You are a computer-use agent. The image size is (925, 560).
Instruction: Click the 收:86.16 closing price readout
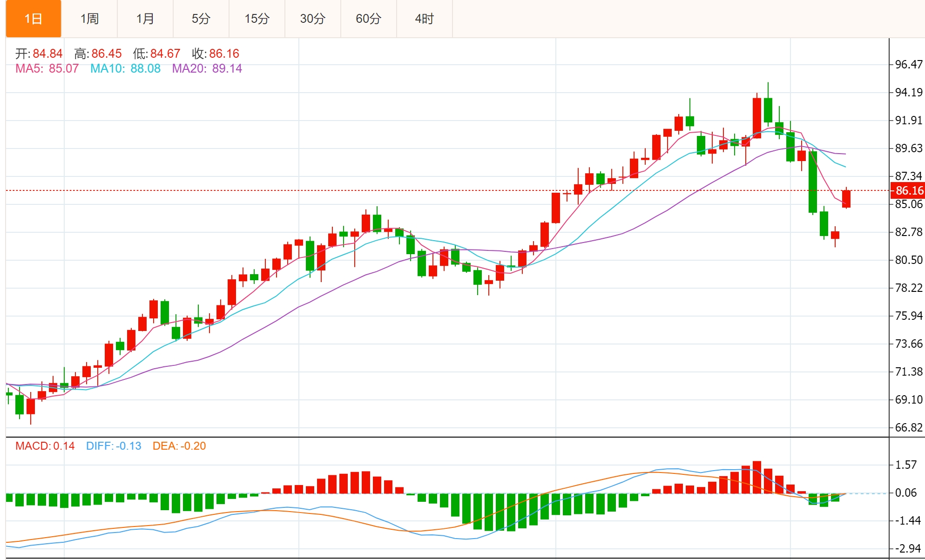pyautogui.click(x=216, y=54)
